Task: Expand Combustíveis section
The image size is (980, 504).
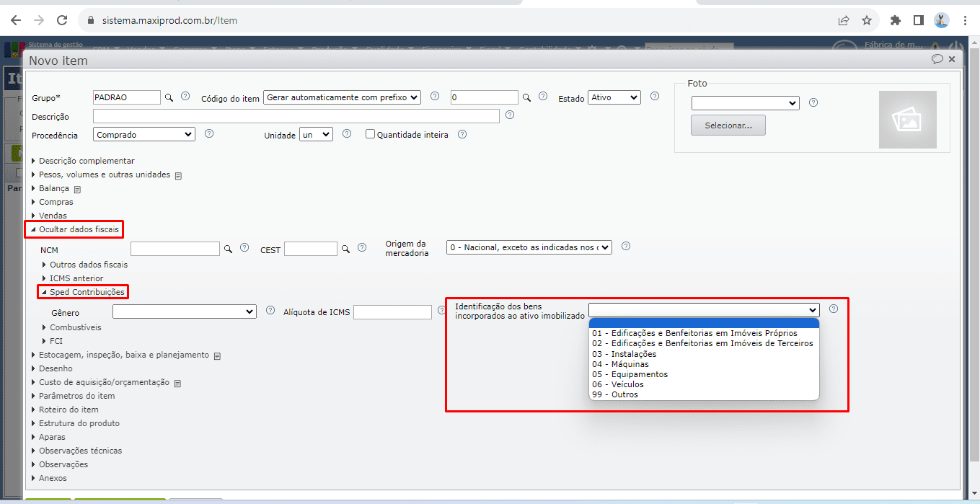Action: coord(71,327)
